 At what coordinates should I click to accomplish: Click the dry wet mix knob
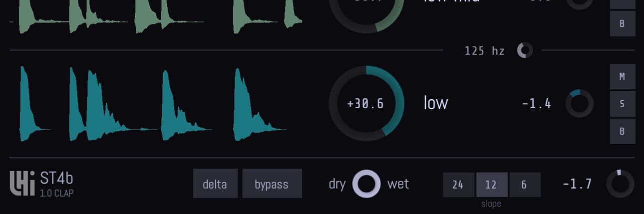366,184
